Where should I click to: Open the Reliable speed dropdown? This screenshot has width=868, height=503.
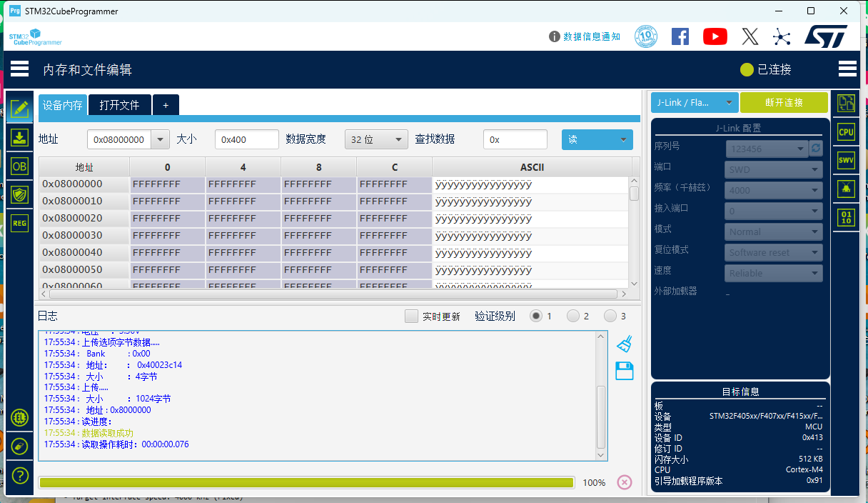[774, 273]
